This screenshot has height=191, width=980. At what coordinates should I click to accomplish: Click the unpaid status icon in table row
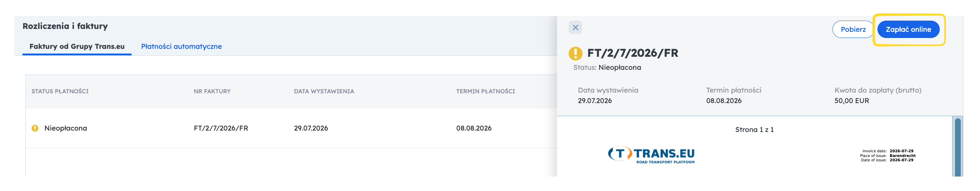point(35,128)
